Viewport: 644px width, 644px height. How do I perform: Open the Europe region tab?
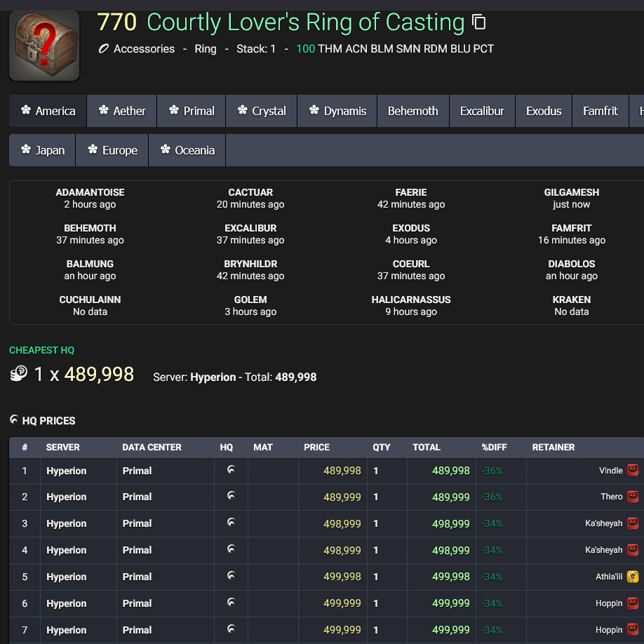point(112,150)
